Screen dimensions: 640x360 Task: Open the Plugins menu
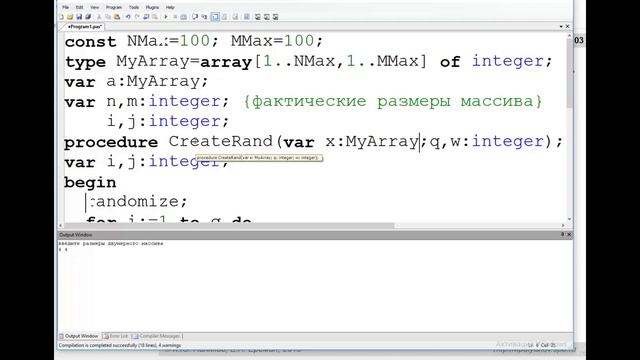[x=152, y=7]
